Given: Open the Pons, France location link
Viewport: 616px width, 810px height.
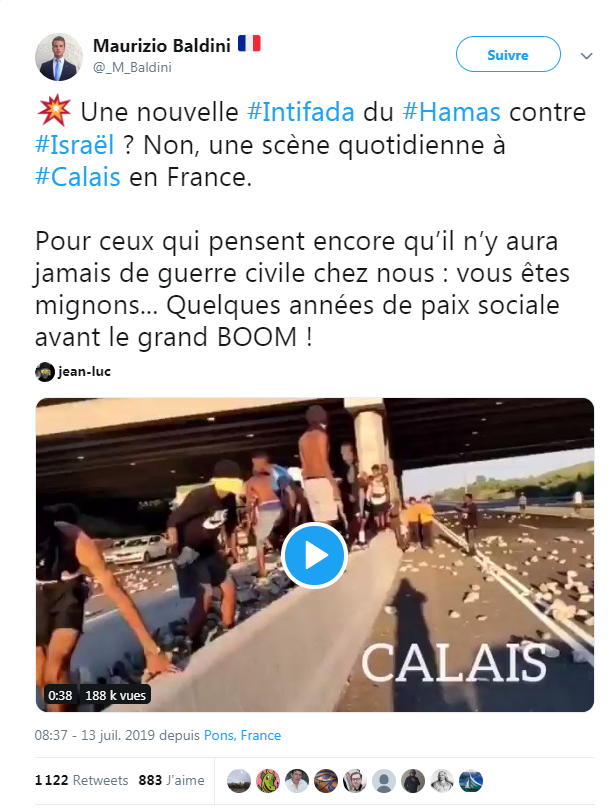Looking at the screenshot, I should (x=242, y=735).
